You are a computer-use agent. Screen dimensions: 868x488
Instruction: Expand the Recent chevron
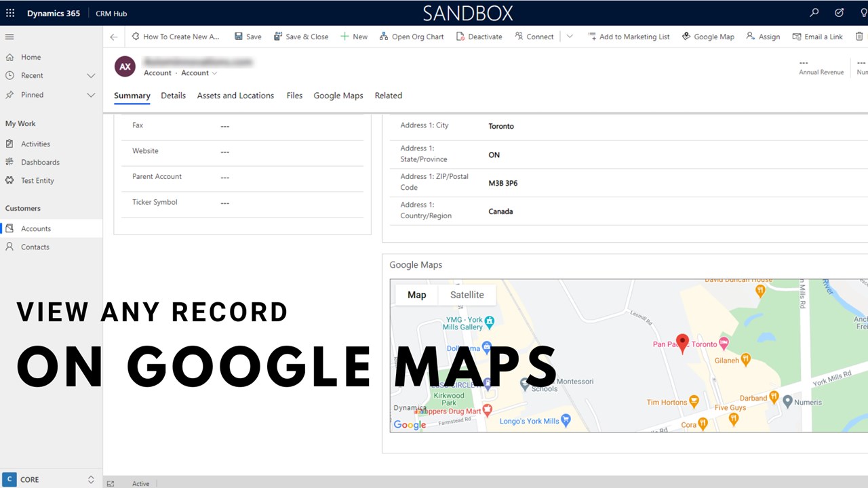coord(91,76)
